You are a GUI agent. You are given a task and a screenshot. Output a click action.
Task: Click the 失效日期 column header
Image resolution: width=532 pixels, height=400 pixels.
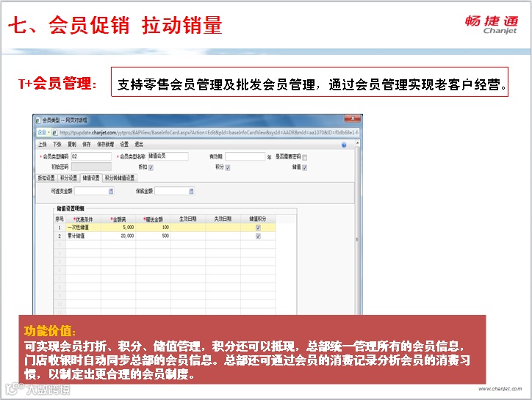pos(223,219)
